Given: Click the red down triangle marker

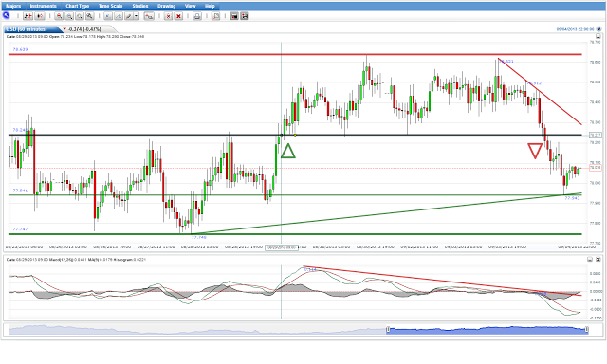Looking at the screenshot, I should coord(535,151).
